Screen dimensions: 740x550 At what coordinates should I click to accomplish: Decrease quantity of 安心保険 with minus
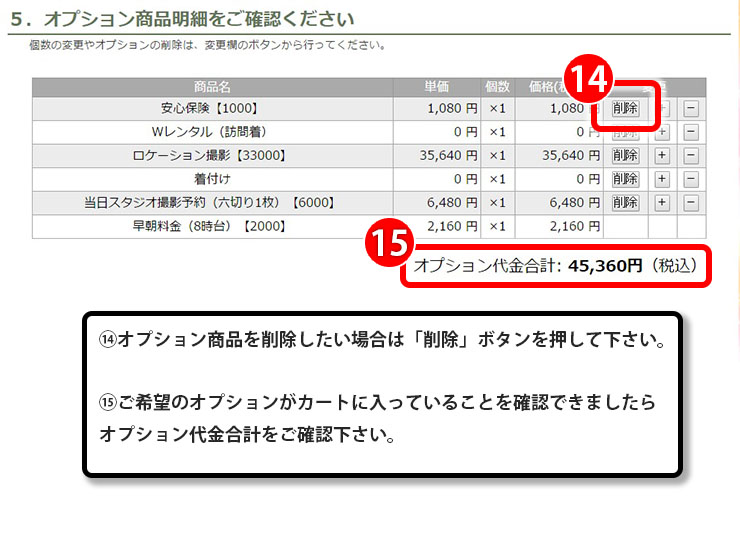click(x=691, y=108)
